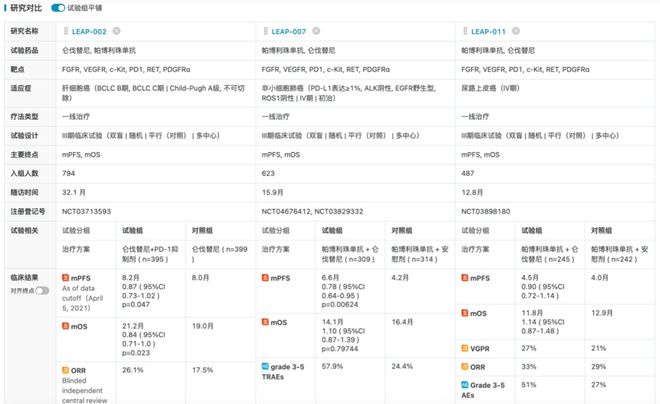Image resolution: width=660 pixels, height=404 pixels.
Task: Click the grade 3-5 TRAEs icon under LEAP-007
Action: [x=265, y=367]
